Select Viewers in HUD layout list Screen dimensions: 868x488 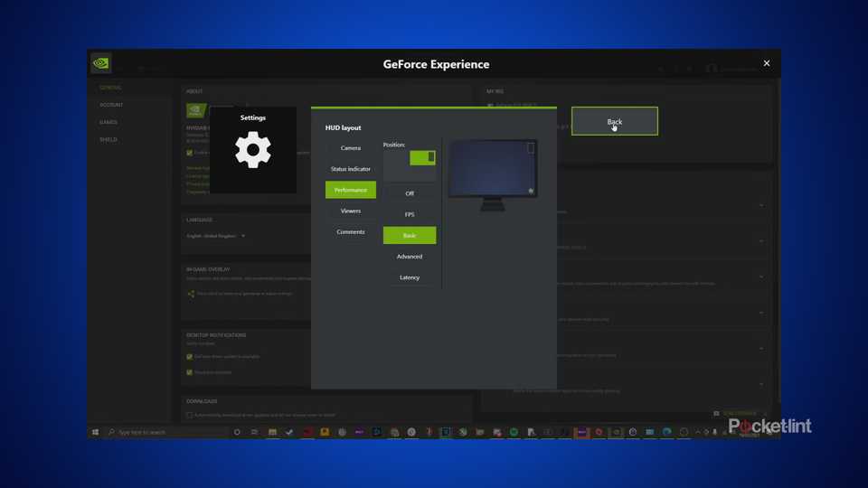[x=351, y=211]
